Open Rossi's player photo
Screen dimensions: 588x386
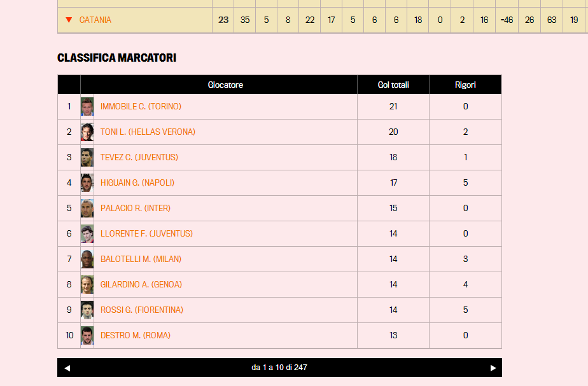tap(87, 310)
